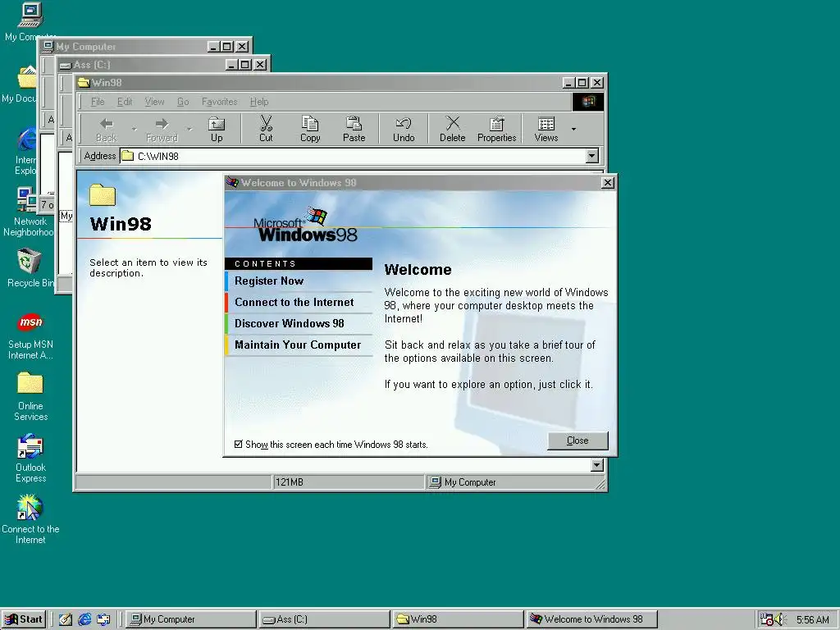
Task: Open the Start menu
Action: (x=24, y=619)
